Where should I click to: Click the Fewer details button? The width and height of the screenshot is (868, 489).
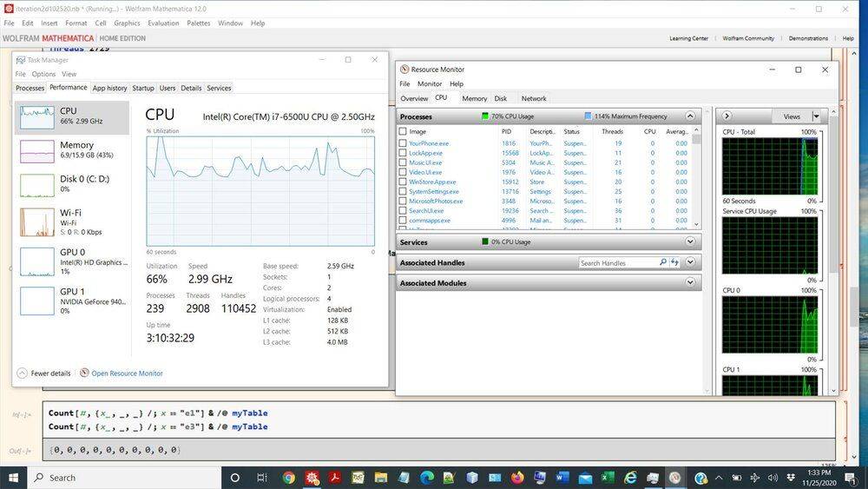tap(43, 373)
